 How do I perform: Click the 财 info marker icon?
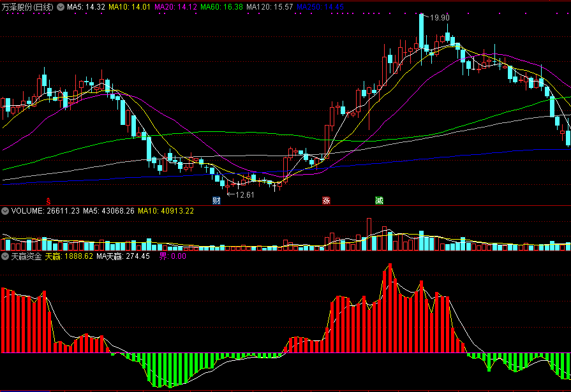tap(217, 201)
